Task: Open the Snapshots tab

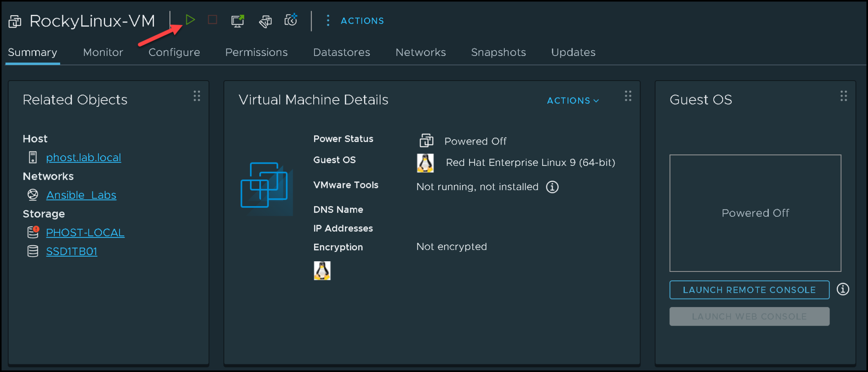Action: 498,52
